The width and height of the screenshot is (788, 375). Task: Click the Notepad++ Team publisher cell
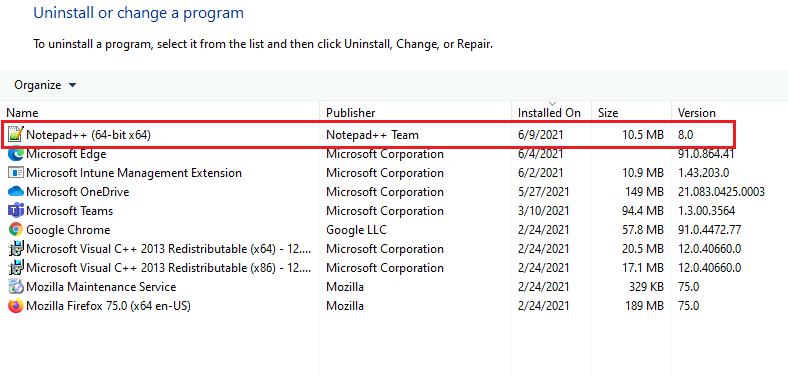372,135
